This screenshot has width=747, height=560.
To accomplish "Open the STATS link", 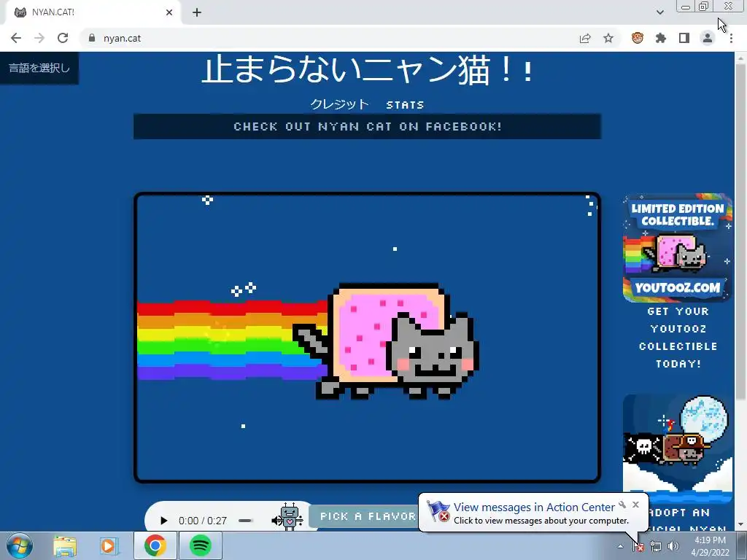I will coord(405,105).
